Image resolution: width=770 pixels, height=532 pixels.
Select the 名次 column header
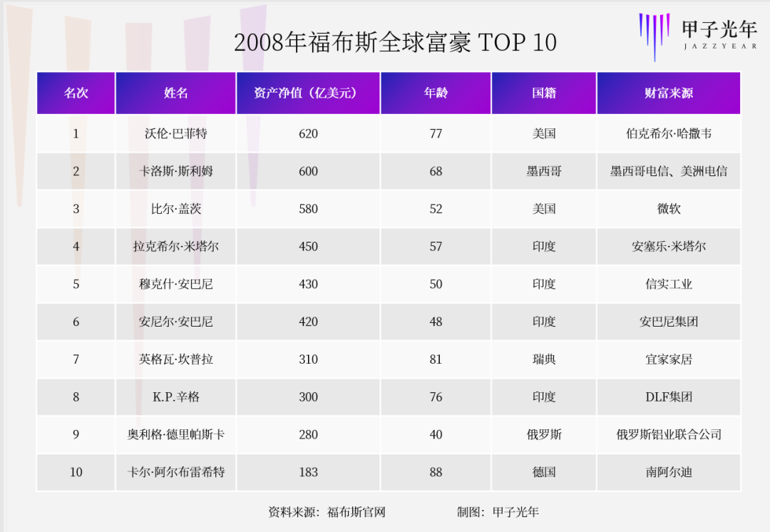tap(76, 93)
